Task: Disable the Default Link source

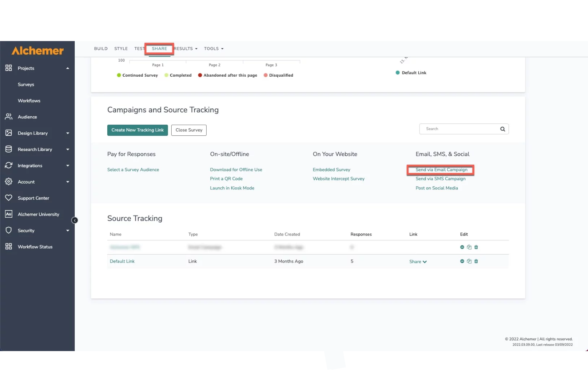Action: tap(462, 261)
